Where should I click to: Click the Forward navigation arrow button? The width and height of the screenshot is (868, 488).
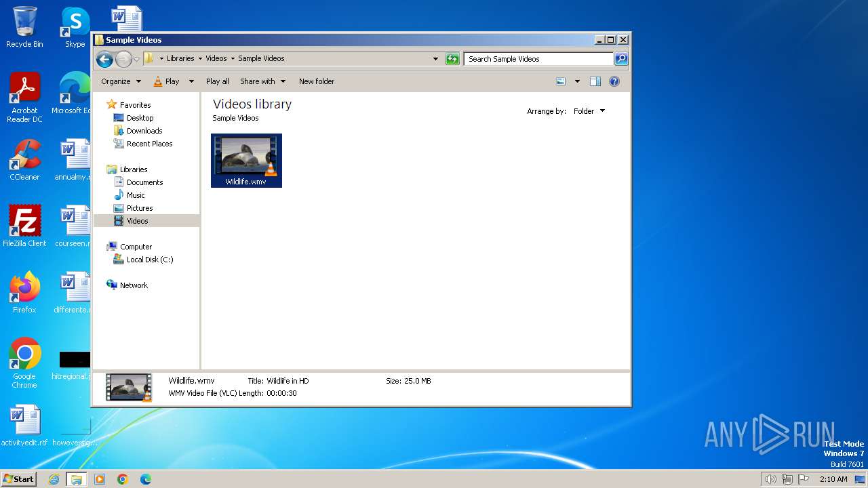(x=123, y=59)
